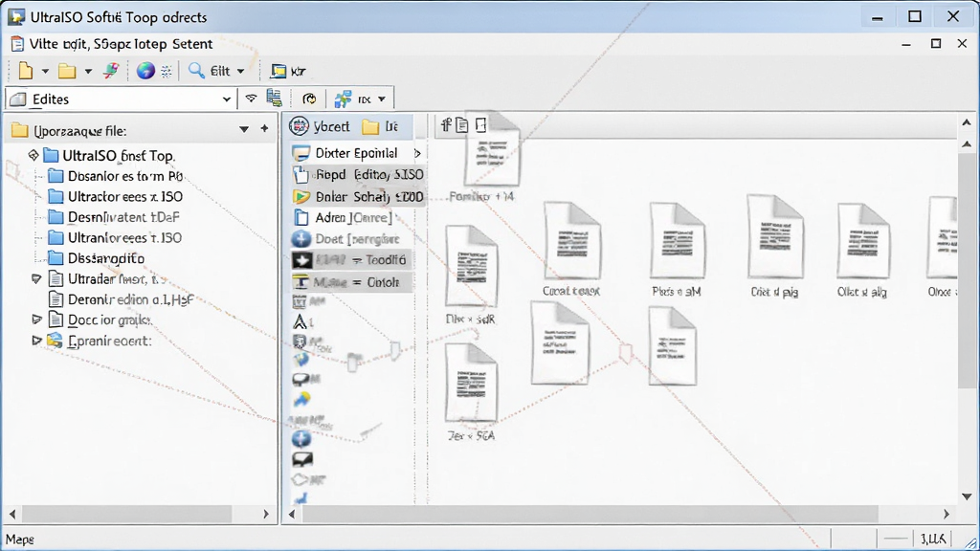Click the document icon in the file pane header
The image size is (980, 551).
(x=462, y=125)
